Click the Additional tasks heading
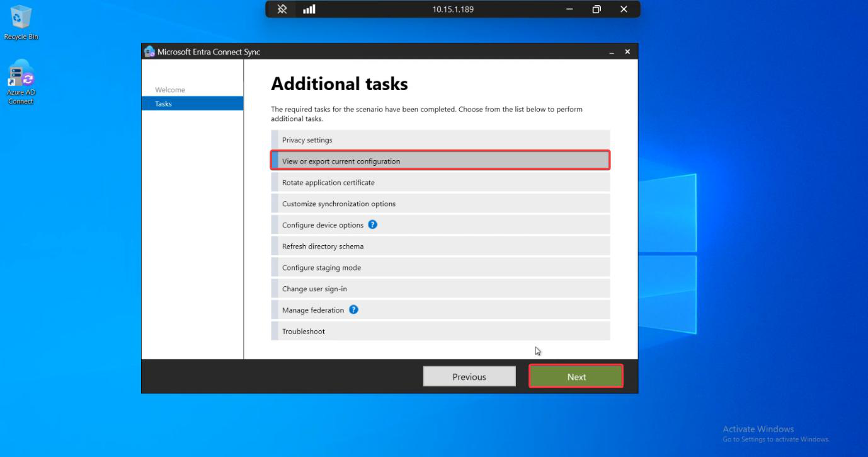868x457 pixels. 340,84
